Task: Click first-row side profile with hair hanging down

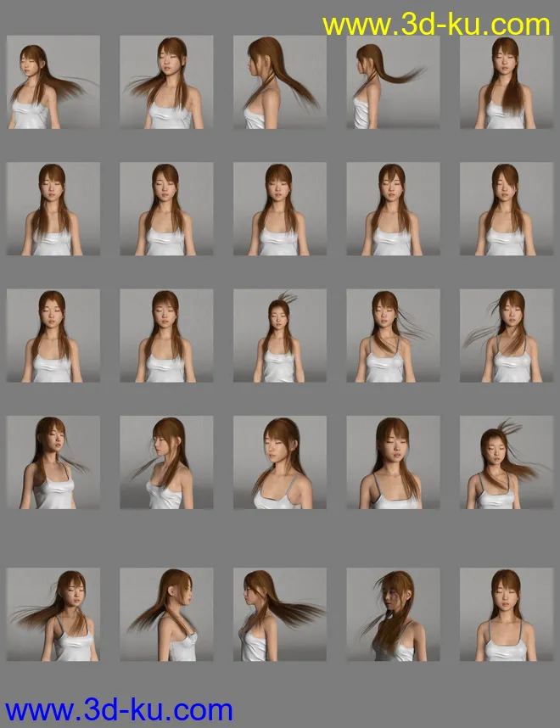Action: point(280,82)
